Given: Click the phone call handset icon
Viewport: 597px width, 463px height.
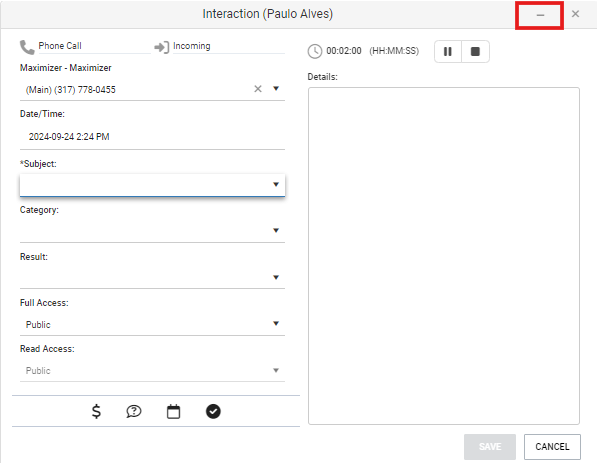Looking at the screenshot, I should tap(27, 47).
